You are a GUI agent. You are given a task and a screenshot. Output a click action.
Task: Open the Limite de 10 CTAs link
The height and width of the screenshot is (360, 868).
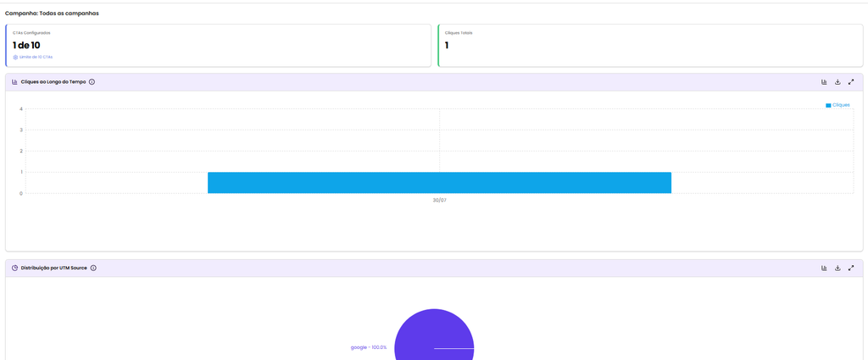pos(36,57)
